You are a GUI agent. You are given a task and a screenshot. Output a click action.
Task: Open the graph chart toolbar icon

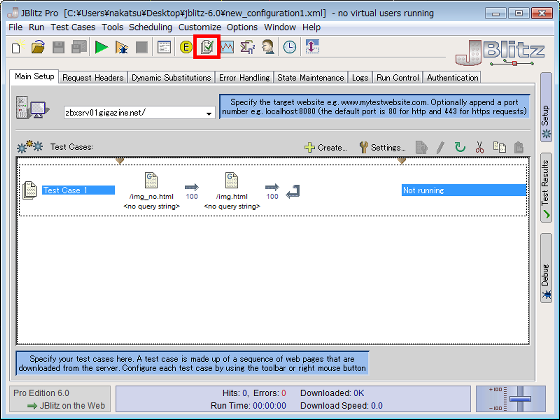point(227,47)
